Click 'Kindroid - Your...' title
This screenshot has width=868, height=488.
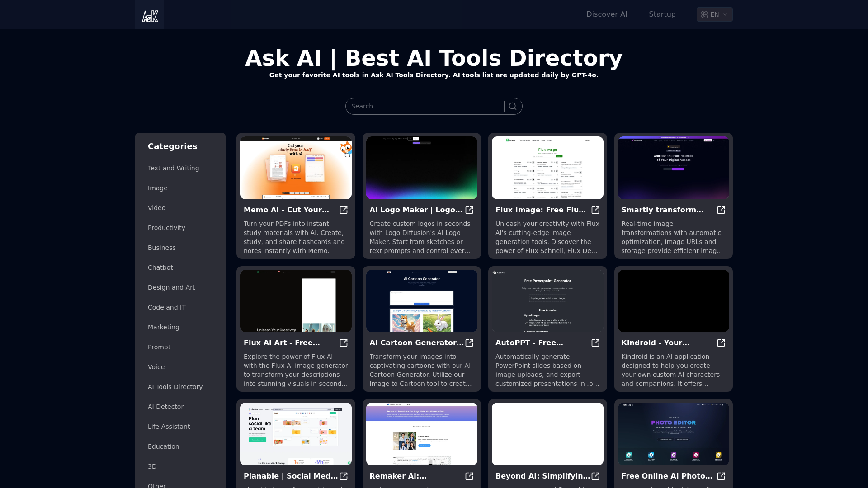tap(656, 343)
